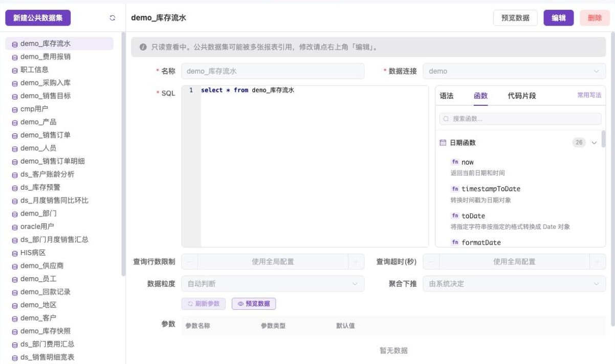Click the database icon of oracle用户
Screen dimensions: 615x364
pyautogui.click(x=15, y=227)
